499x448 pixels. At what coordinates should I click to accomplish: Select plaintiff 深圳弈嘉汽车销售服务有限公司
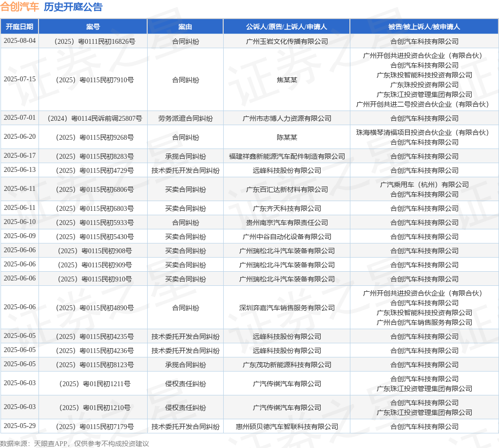pyautogui.click(x=287, y=308)
